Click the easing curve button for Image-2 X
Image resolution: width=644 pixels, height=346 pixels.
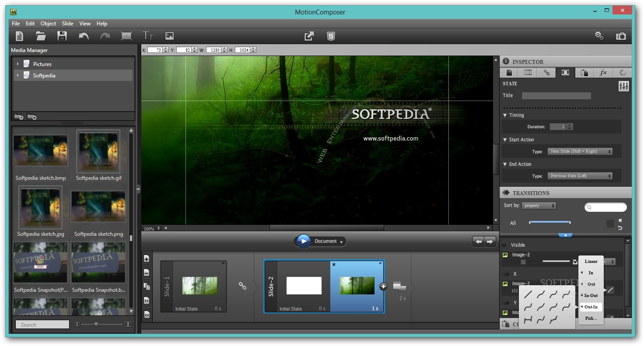pos(610,290)
